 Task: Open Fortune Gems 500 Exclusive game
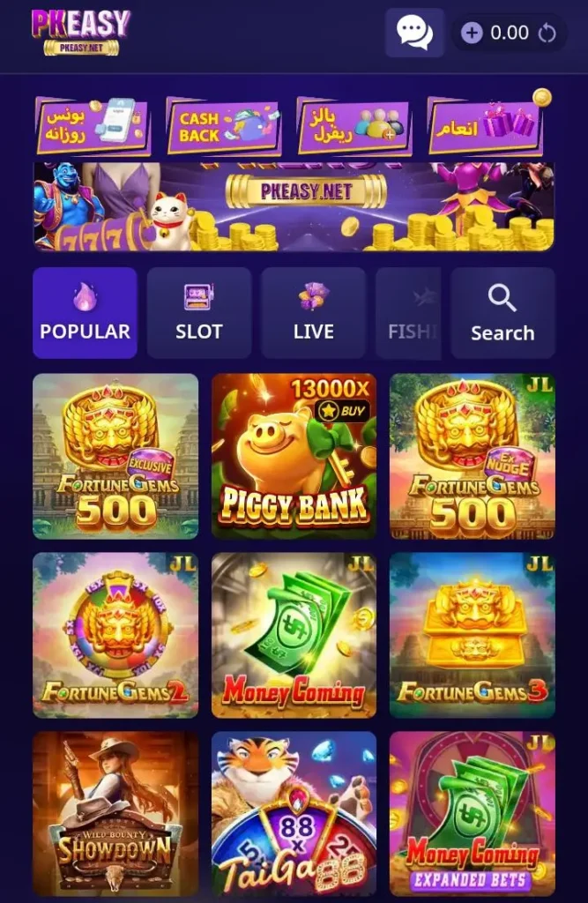click(x=115, y=456)
